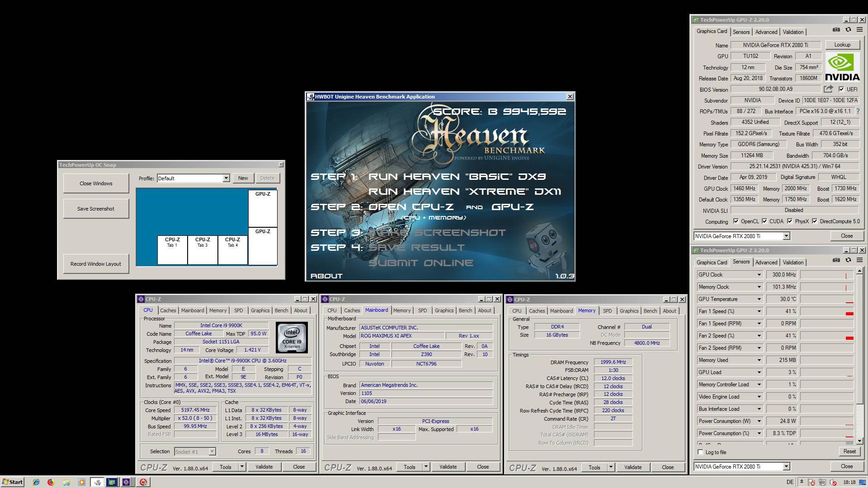Click the camera icon in the GPU-Z Sensors window
The image size is (868, 488).
tap(836, 260)
